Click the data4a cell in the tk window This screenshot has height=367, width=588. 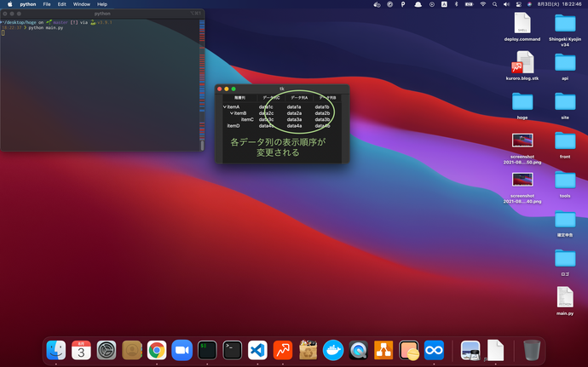[294, 126]
